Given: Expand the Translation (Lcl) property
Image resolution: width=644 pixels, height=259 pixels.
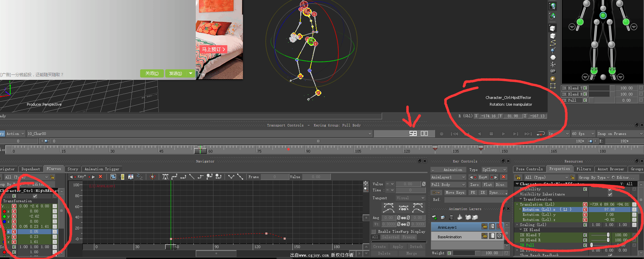Looking at the screenshot, I should [517, 205].
